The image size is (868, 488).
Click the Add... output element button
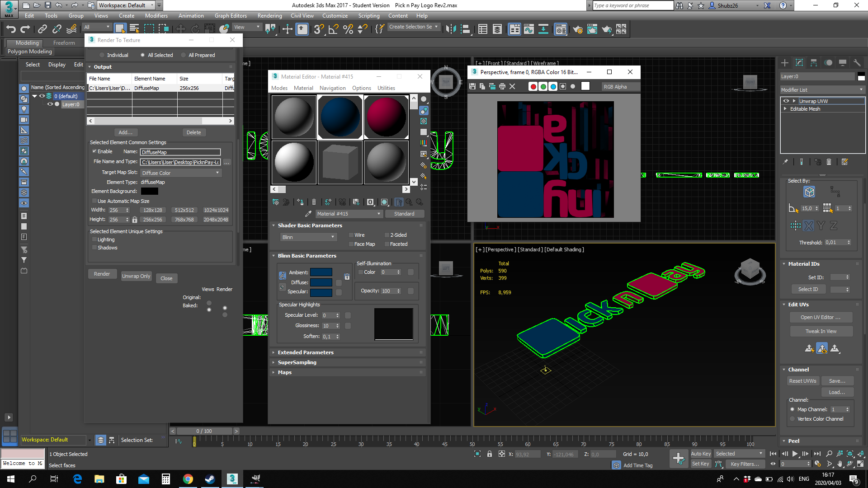(x=125, y=132)
